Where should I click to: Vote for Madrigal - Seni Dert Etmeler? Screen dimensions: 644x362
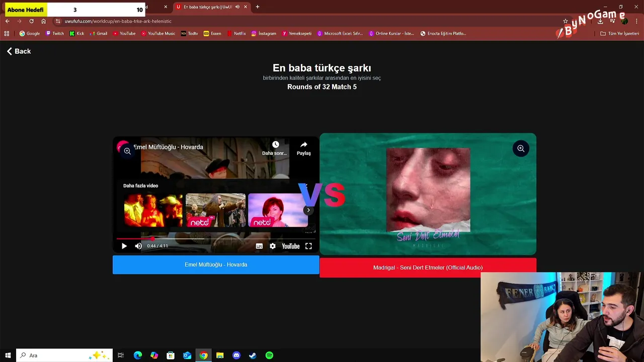tap(428, 267)
